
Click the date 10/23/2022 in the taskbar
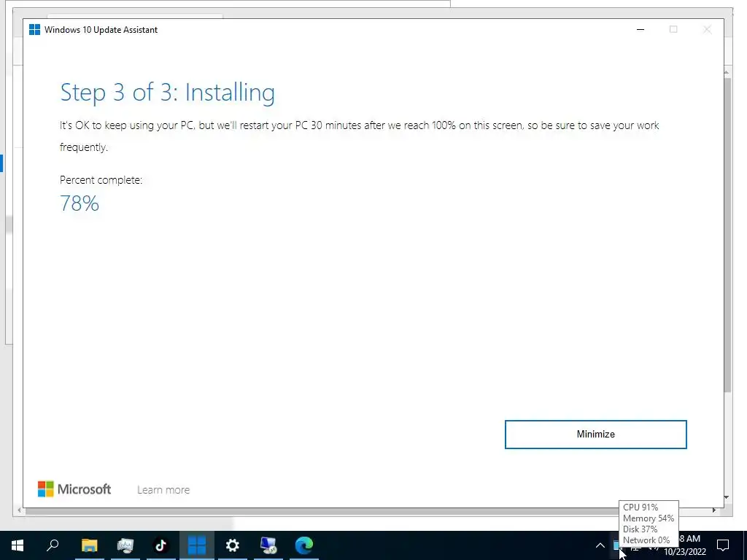685,552
